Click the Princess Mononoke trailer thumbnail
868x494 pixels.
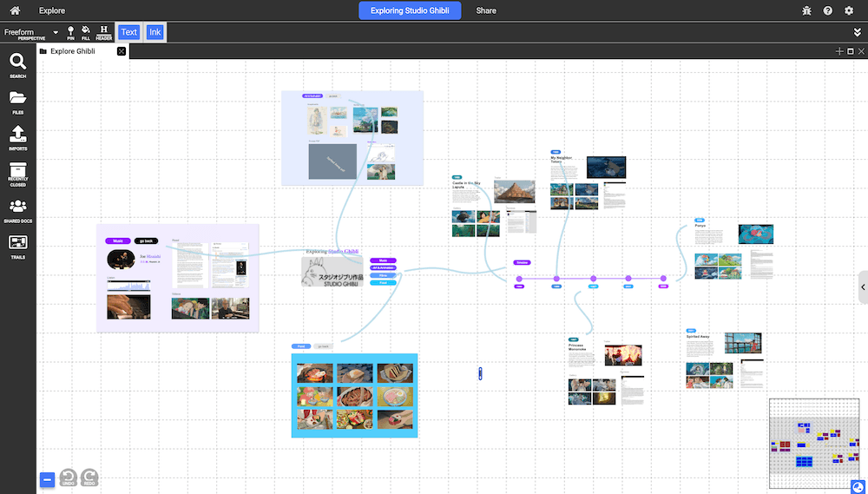623,355
